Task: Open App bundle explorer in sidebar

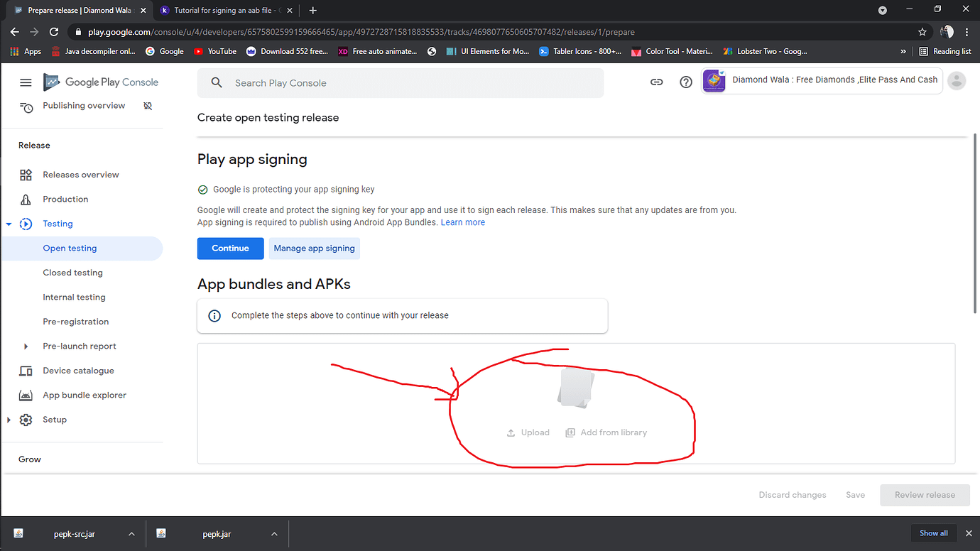Action: [x=85, y=395]
